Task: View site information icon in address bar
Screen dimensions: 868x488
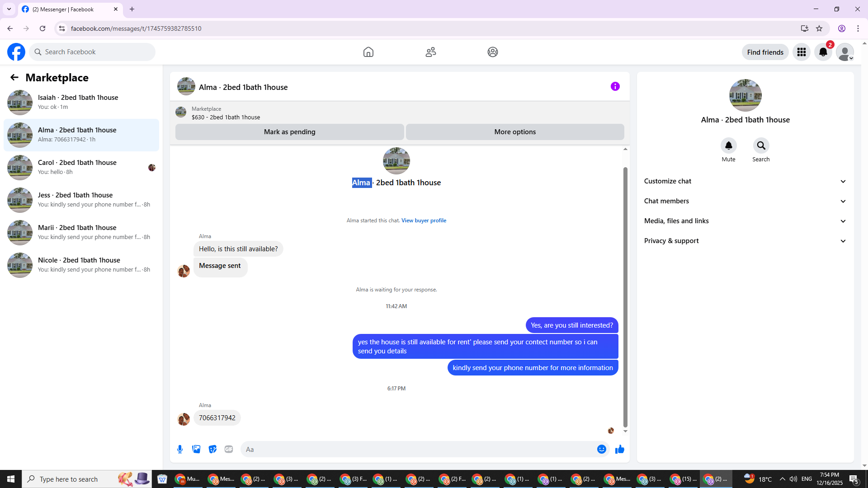Action: click(x=62, y=28)
